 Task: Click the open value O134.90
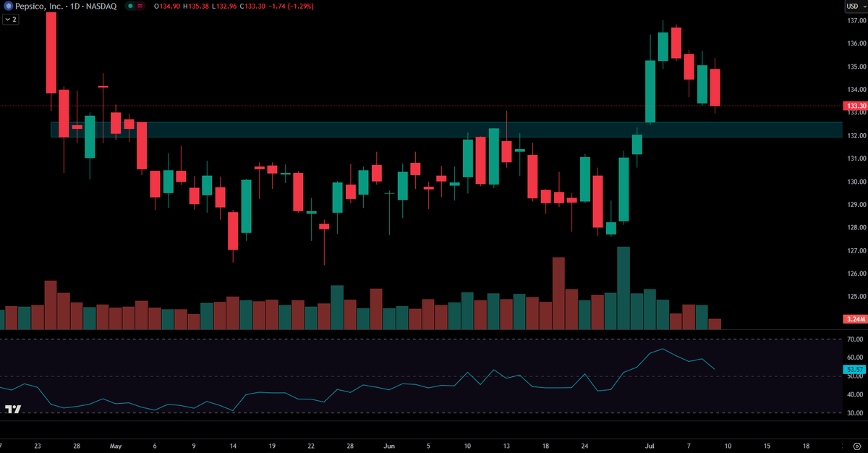tap(168, 6)
